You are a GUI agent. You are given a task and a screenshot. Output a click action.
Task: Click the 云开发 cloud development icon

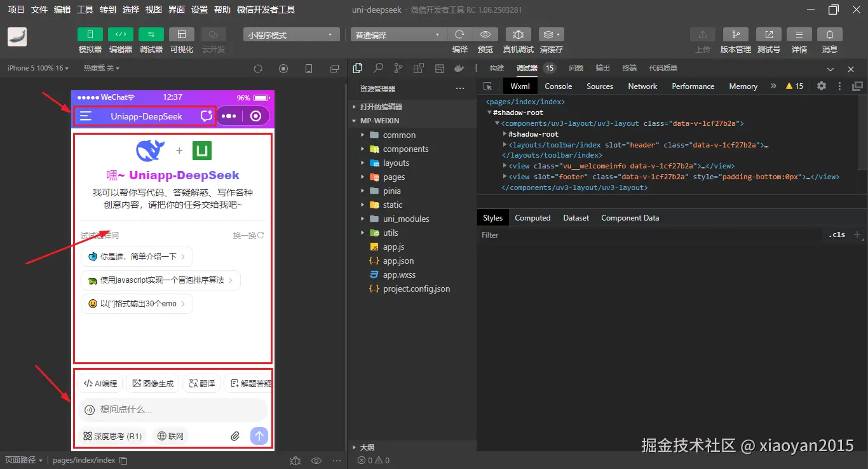[x=214, y=34]
